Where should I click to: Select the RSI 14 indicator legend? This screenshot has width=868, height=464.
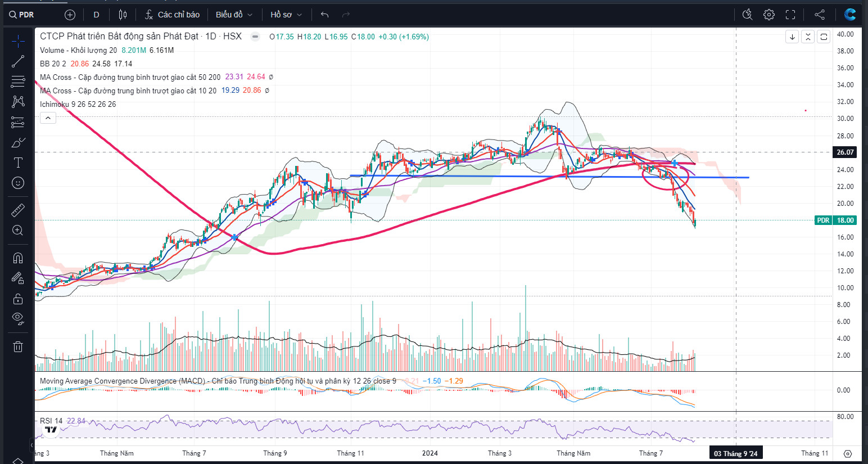51,421
